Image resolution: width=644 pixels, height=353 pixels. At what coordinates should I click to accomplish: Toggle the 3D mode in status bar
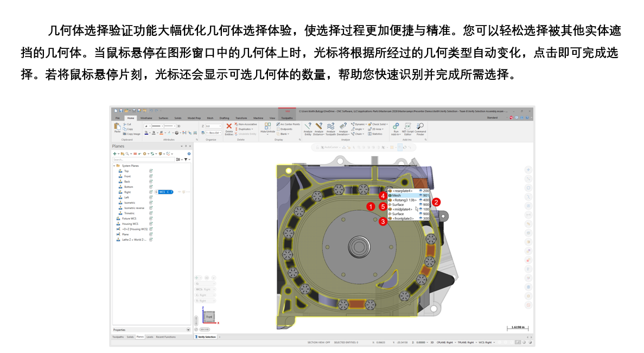click(432, 342)
